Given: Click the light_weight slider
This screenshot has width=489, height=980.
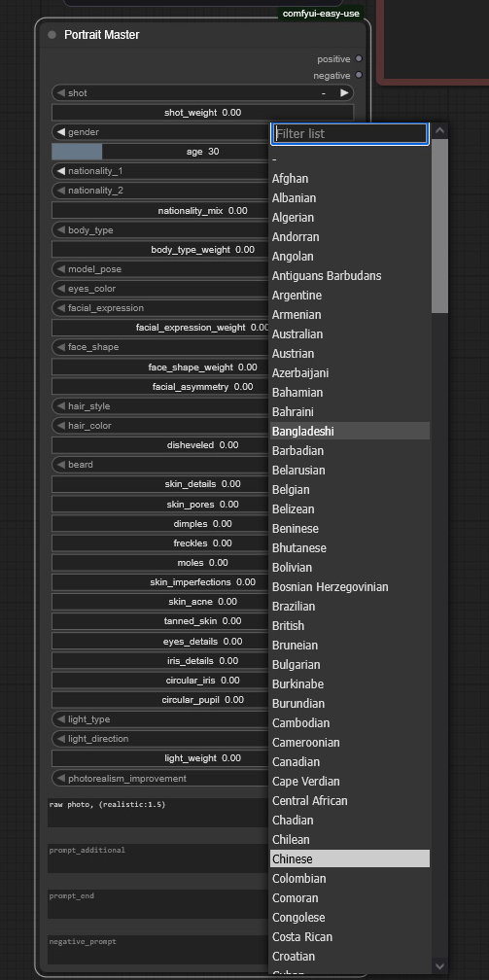Looking at the screenshot, I should click(160, 758).
